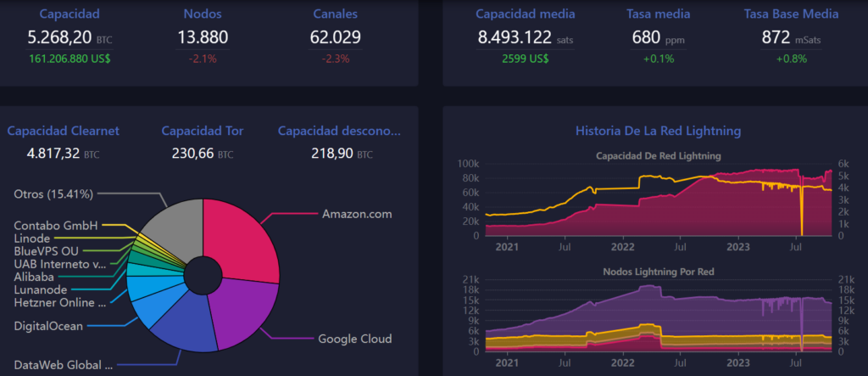
Task: Select the Google Cloud pie label
Action: tap(354, 339)
